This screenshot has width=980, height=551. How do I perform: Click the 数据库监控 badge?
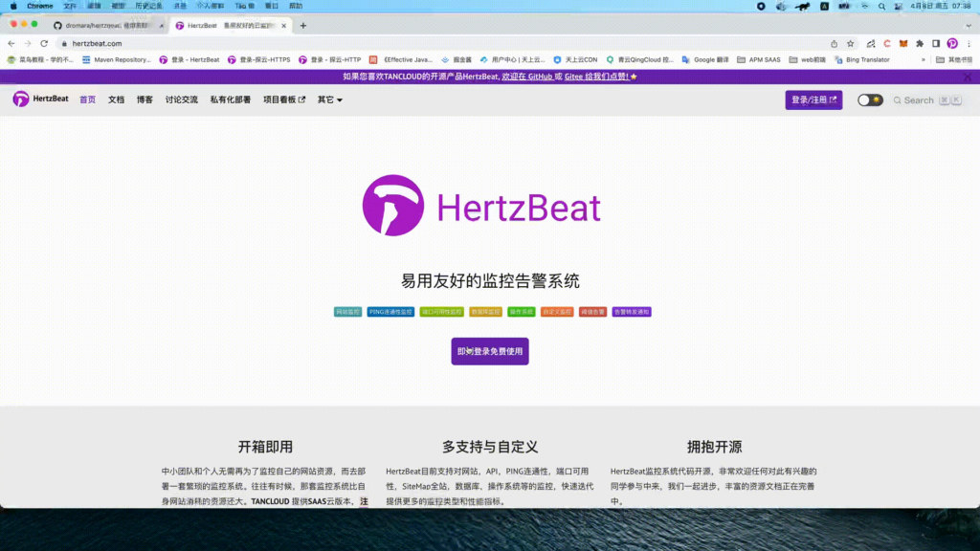point(485,312)
